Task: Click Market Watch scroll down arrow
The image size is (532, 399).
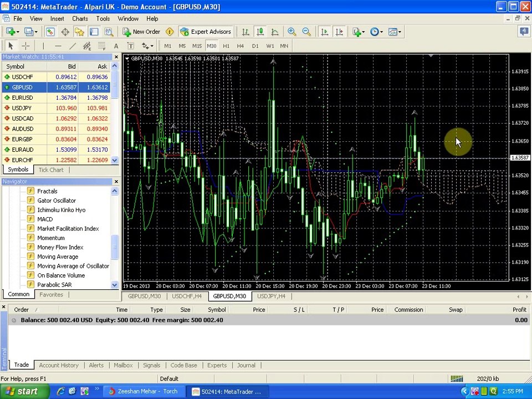Action: [115, 160]
